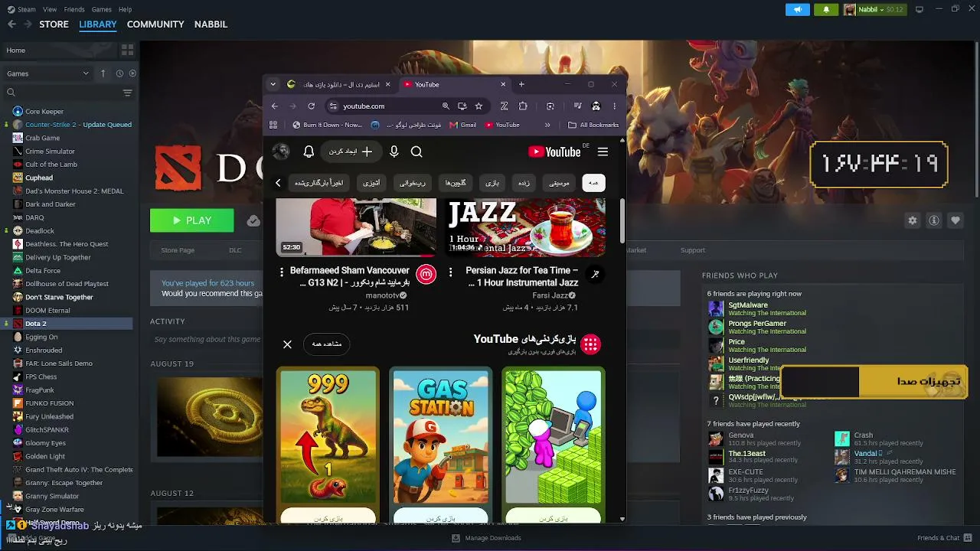
Task: Open Chrome extensions puzzle icon
Action: click(523, 106)
